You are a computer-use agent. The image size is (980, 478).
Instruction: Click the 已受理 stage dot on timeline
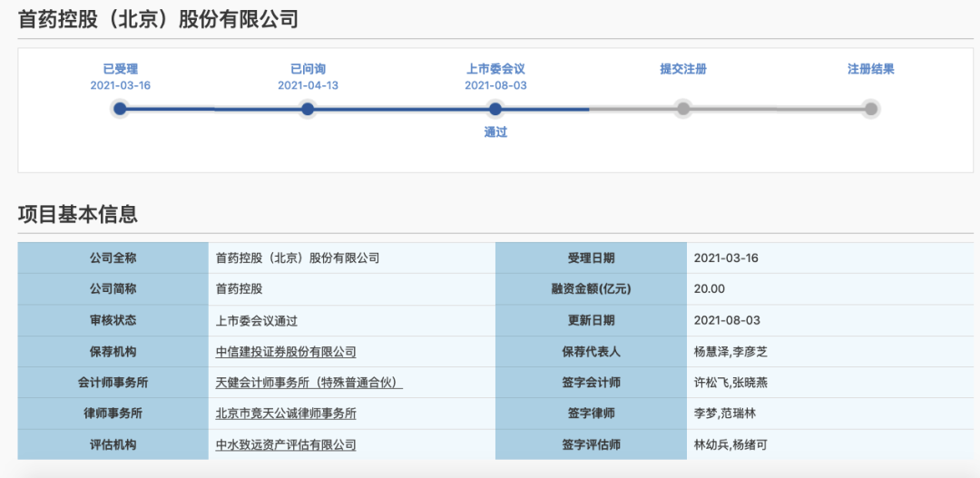tap(120, 110)
